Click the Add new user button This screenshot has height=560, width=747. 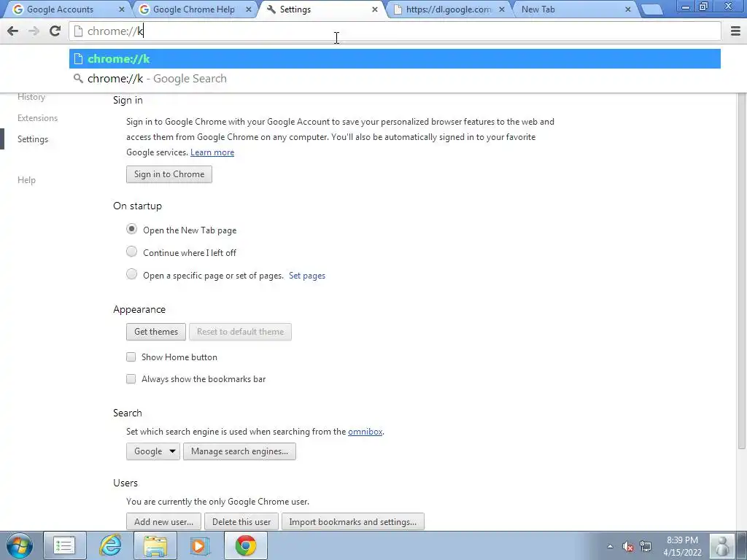click(164, 522)
